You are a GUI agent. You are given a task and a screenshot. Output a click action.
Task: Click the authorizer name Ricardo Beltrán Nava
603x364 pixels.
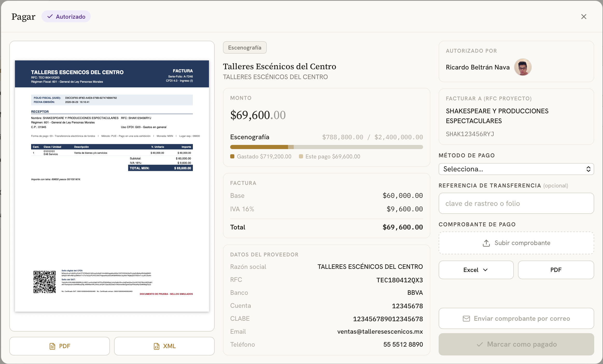[478, 67]
